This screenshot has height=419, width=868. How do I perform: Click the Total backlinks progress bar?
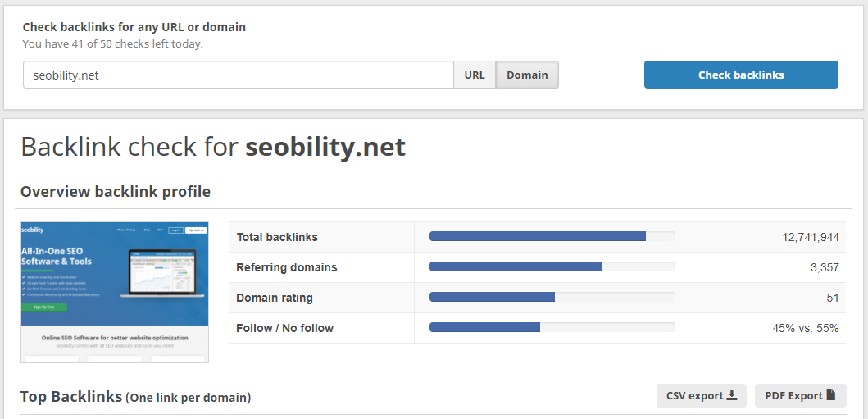pyautogui.click(x=552, y=236)
